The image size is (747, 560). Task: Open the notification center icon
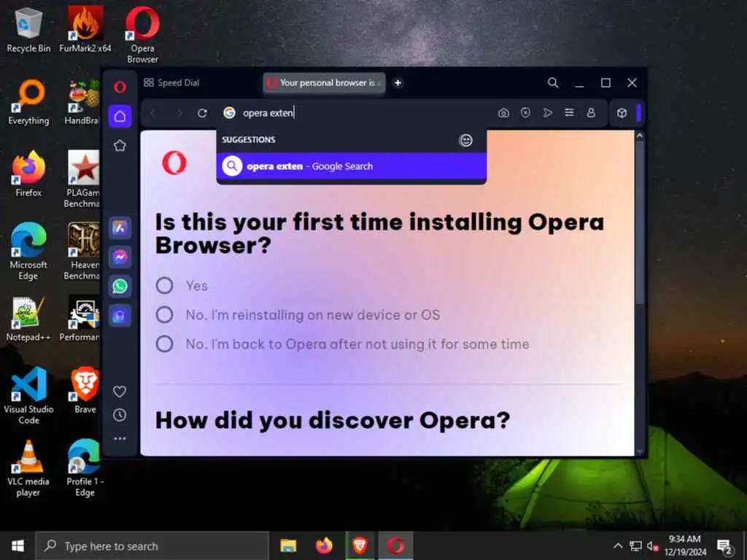click(x=724, y=546)
